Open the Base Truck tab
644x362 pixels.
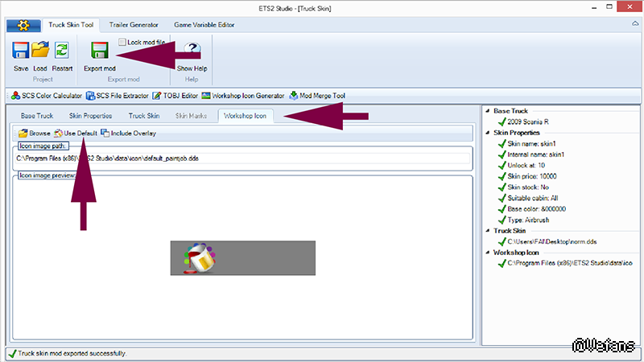37,116
